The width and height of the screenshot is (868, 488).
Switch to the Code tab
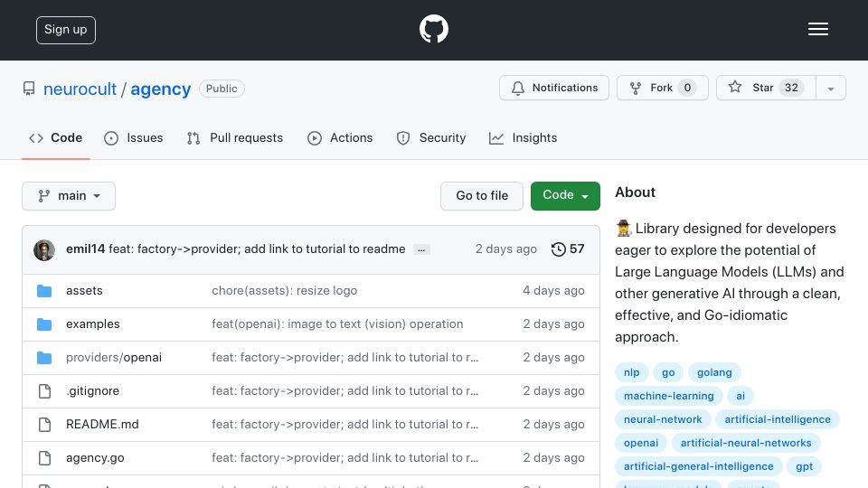[x=55, y=137]
